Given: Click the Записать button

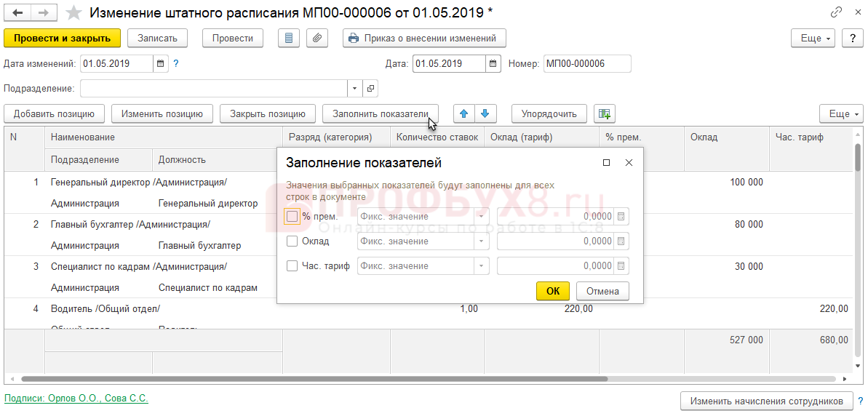Looking at the screenshot, I should [x=157, y=38].
